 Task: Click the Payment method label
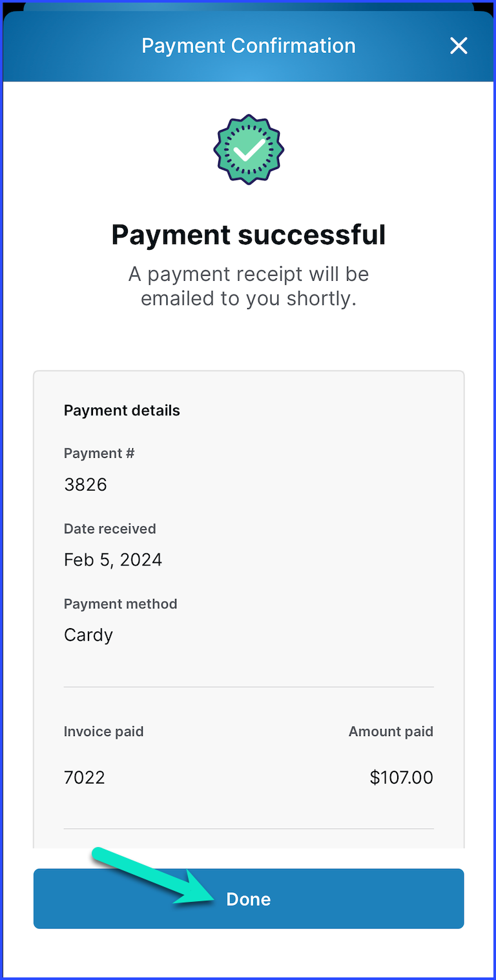pyautogui.click(x=120, y=604)
